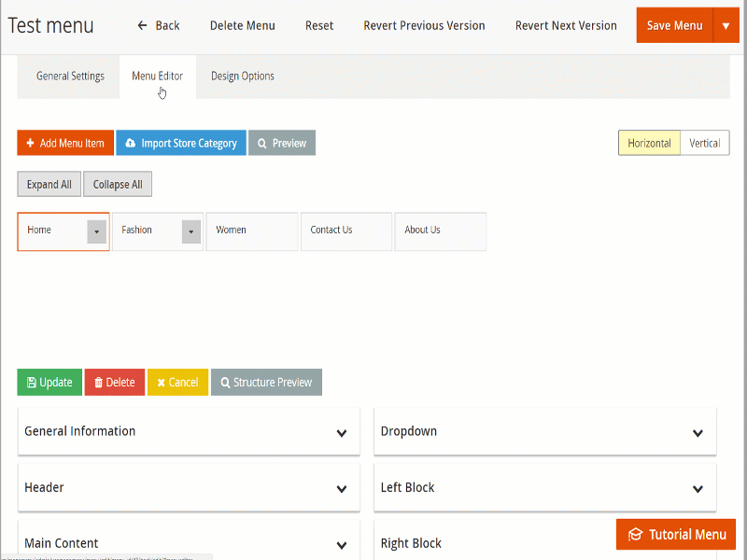The image size is (747, 560).
Task: Switch to Horizontal menu layout
Action: point(649,143)
